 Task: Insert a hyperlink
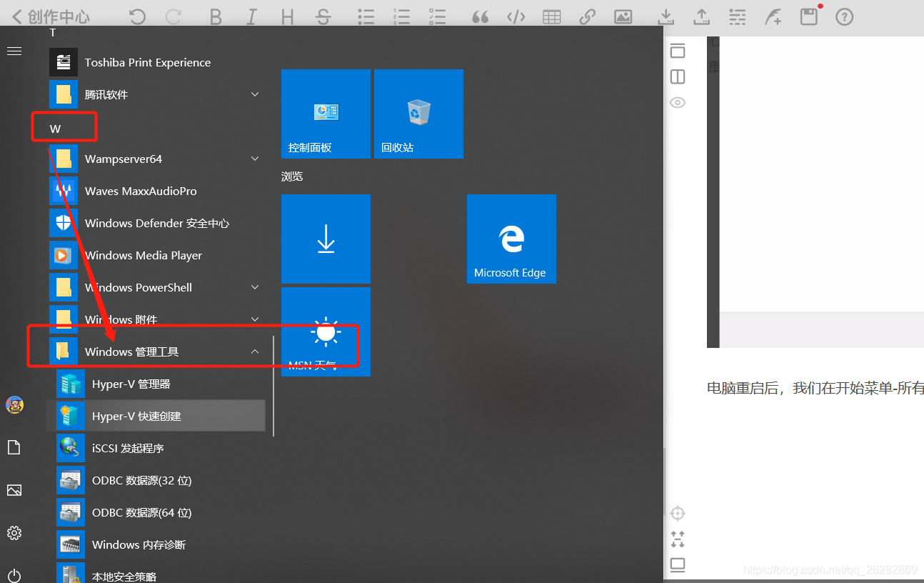pyautogui.click(x=587, y=16)
